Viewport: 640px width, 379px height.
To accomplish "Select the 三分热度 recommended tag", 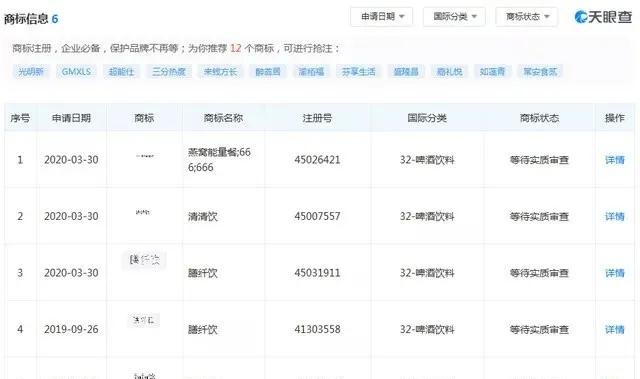I will [169, 72].
